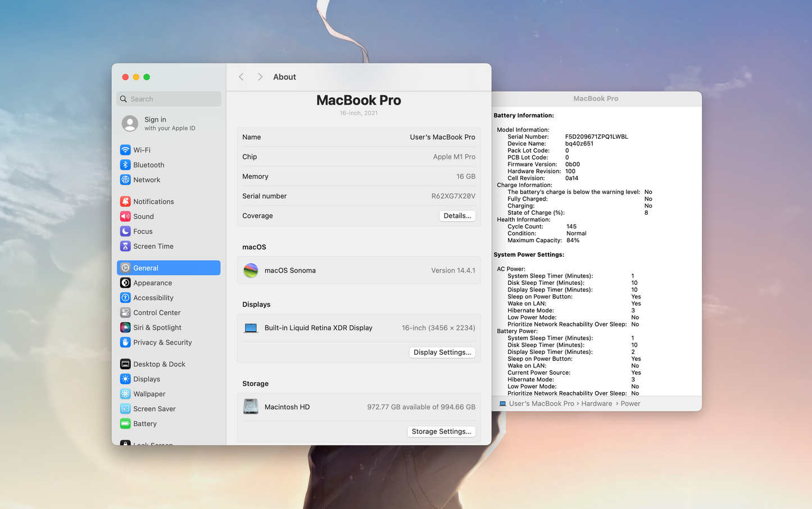Click the Sound speaker icon
Screen dimensions: 812x509
tap(125, 216)
